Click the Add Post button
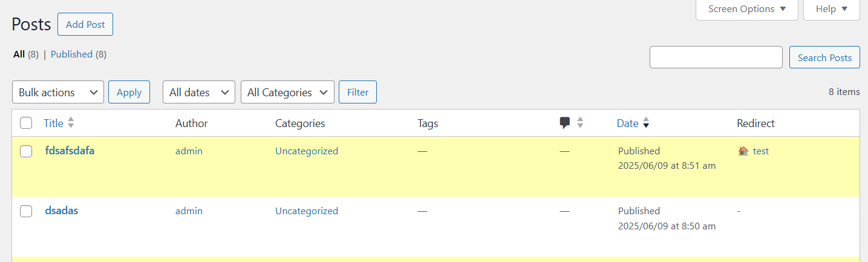This screenshot has height=262, width=868. 85,25
